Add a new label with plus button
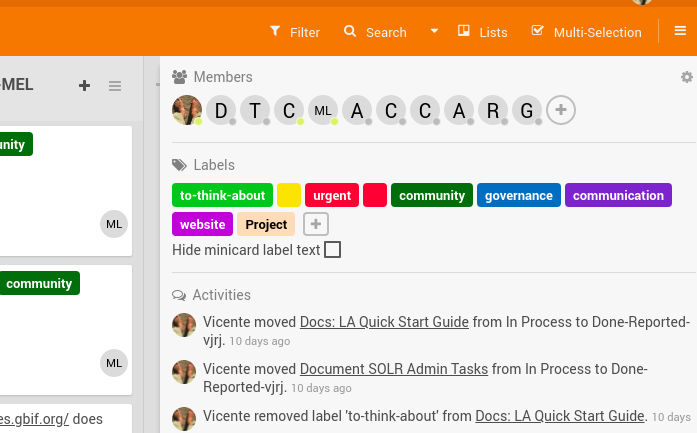Screen dimensions: 697x433 [316, 224]
